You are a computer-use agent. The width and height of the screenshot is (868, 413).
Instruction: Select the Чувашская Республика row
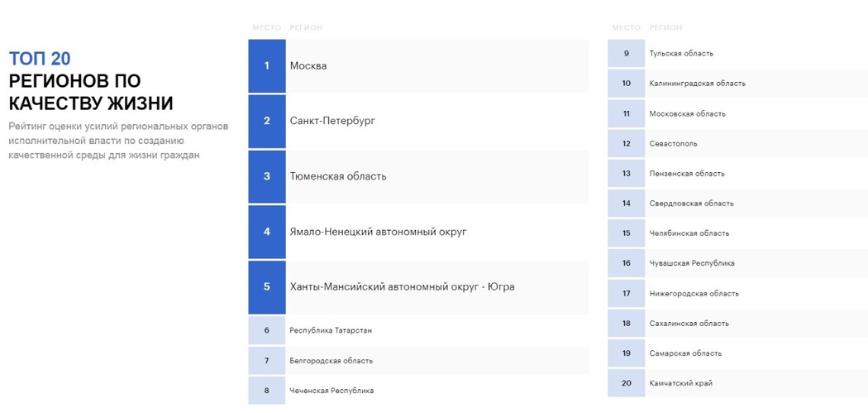[x=737, y=263]
